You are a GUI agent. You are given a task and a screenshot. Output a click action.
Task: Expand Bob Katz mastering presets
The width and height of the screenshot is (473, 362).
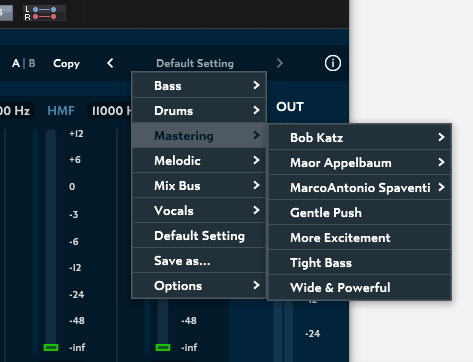click(360, 137)
